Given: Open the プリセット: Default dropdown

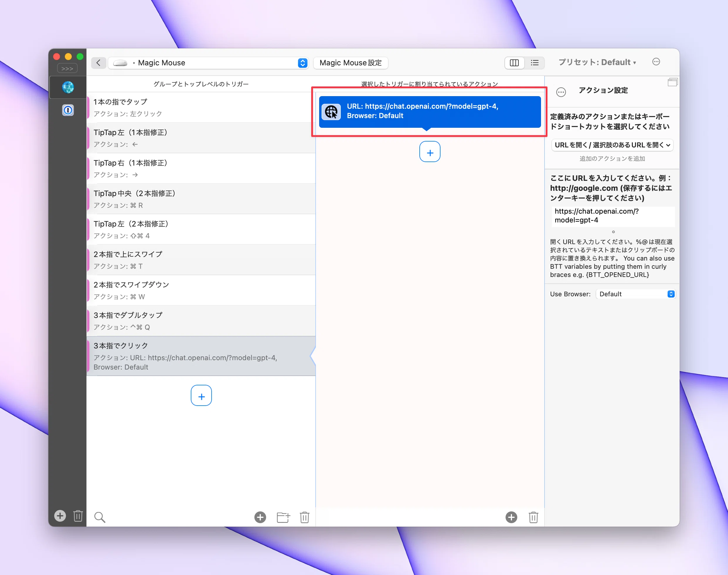Looking at the screenshot, I should coord(597,62).
